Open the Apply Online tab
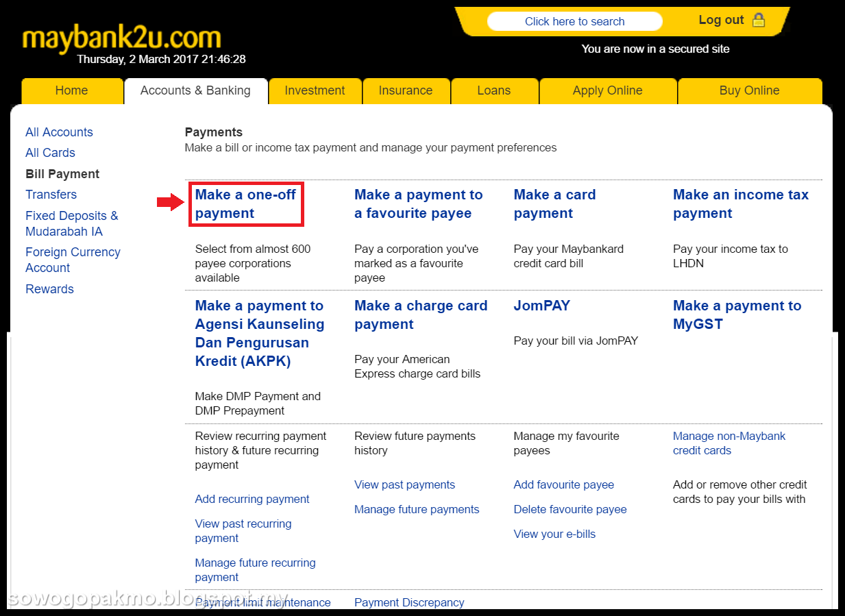This screenshot has height=616, width=845. click(608, 90)
